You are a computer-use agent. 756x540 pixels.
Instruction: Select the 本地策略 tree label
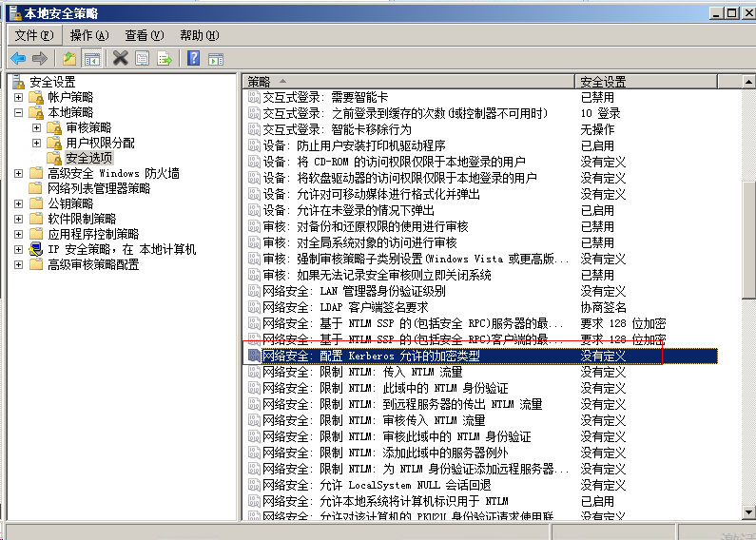pyautogui.click(x=70, y=113)
